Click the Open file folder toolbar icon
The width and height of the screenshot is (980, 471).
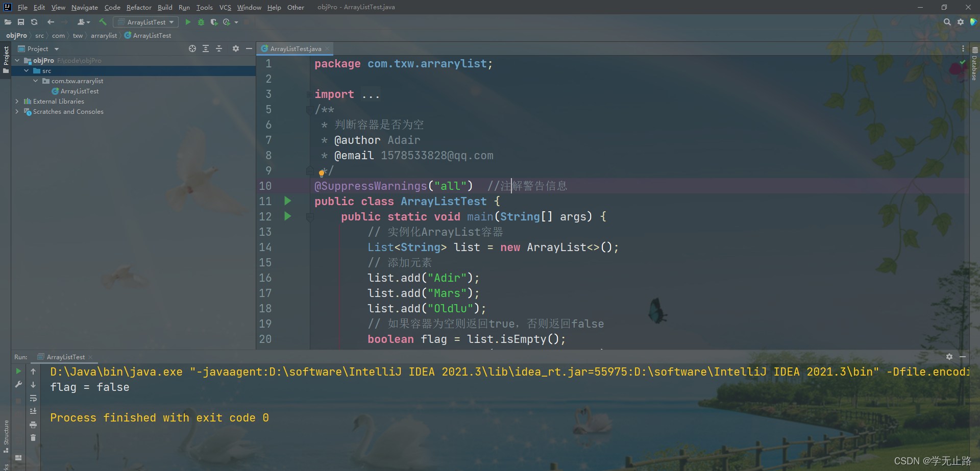pyautogui.click(x=8, y=22)
